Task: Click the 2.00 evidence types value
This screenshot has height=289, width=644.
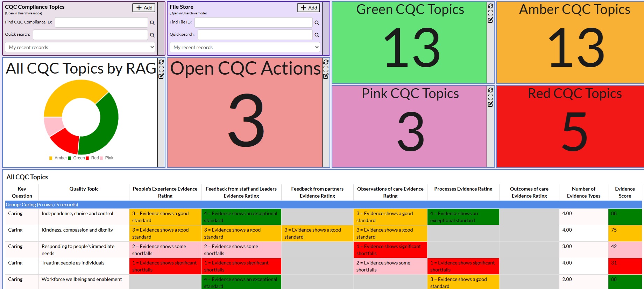Action: tap(567, 279)
